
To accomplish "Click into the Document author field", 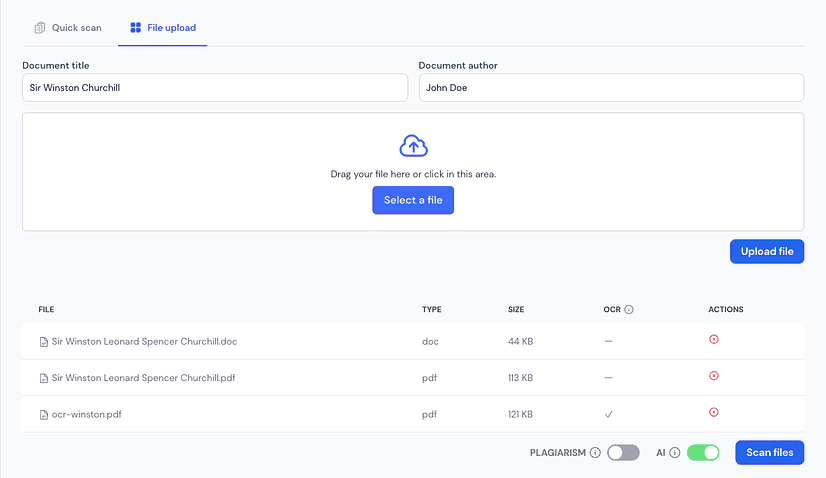I will (611, 88).
